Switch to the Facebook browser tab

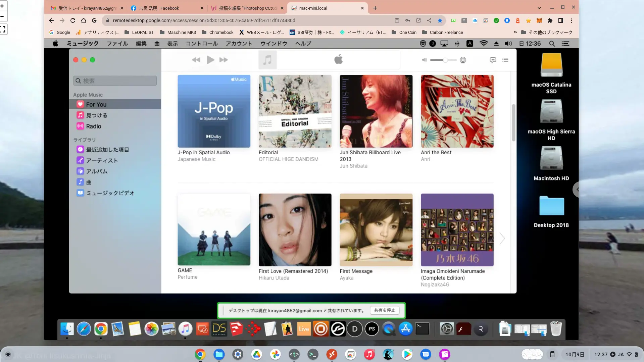coord(167,8)
